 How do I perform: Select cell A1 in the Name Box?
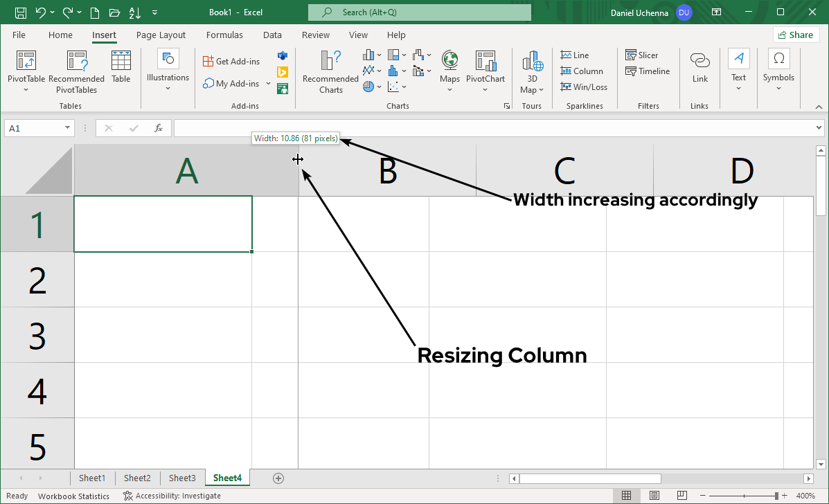(x=33, y=127)
